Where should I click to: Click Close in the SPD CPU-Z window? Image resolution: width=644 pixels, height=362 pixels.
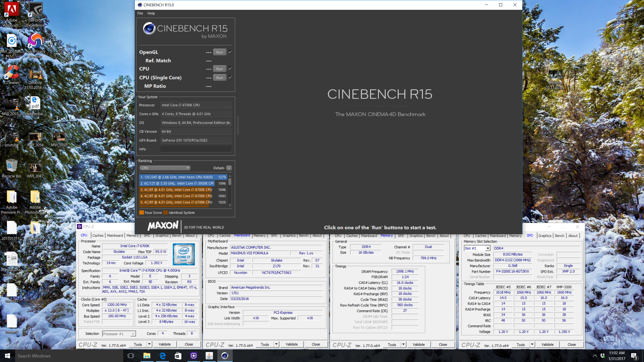pyautogui.click(x=572, y=344)
